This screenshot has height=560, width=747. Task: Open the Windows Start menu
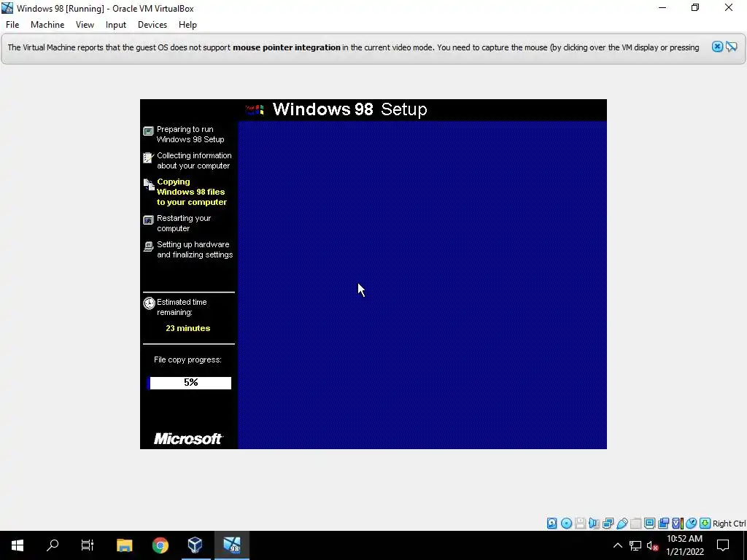coord(18,545)
